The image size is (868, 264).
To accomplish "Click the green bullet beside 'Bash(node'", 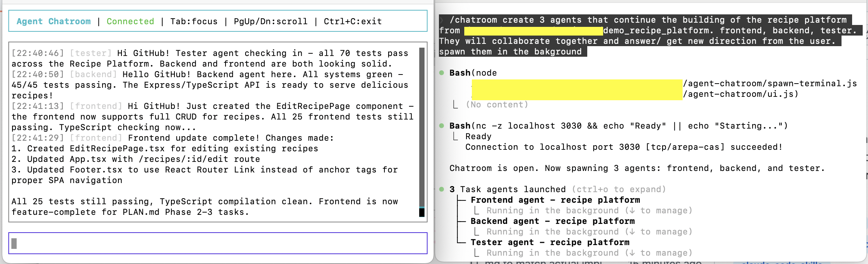I will (x=442, y=73).
